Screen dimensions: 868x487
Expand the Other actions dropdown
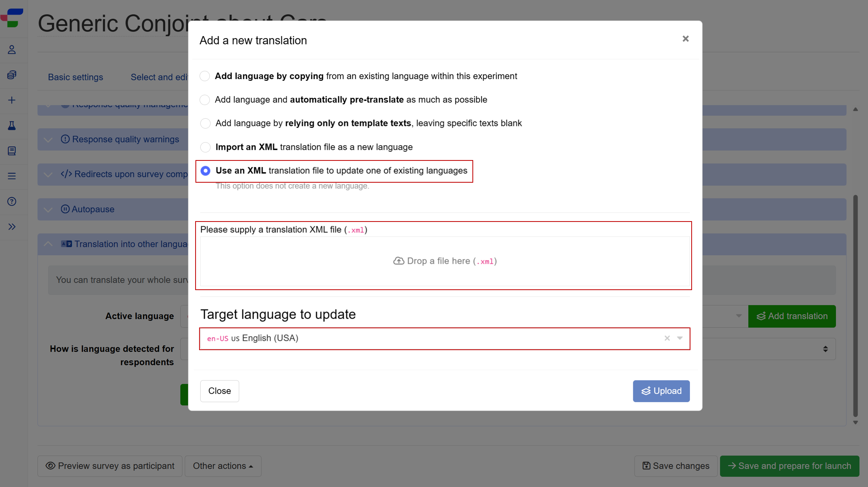pyautogui.click(x=223, y=466)
